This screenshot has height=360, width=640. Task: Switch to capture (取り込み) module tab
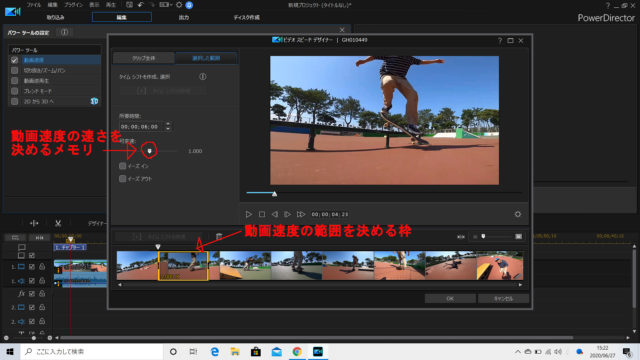[x=55, y=17]
